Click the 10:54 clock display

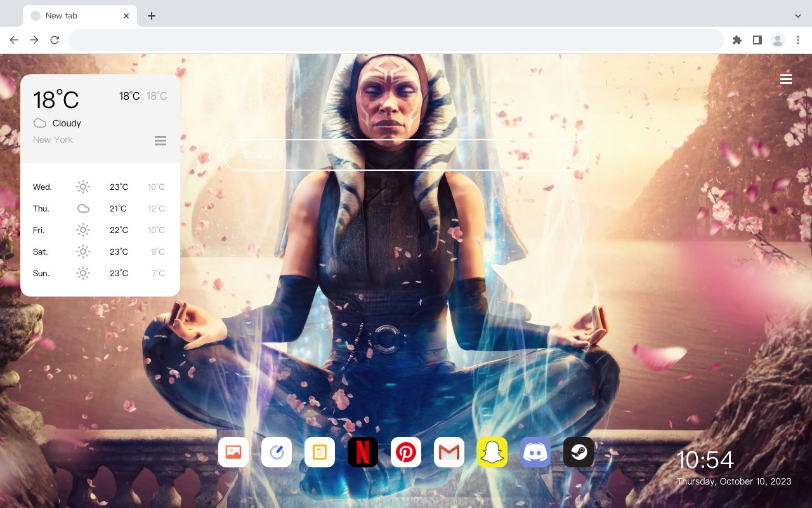[x=705, y=460]
